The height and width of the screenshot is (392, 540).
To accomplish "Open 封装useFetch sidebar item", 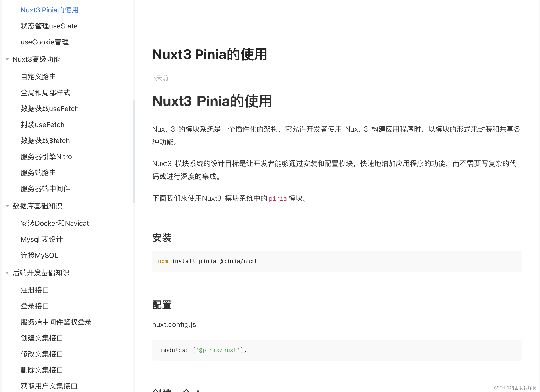I will [43, 124].
